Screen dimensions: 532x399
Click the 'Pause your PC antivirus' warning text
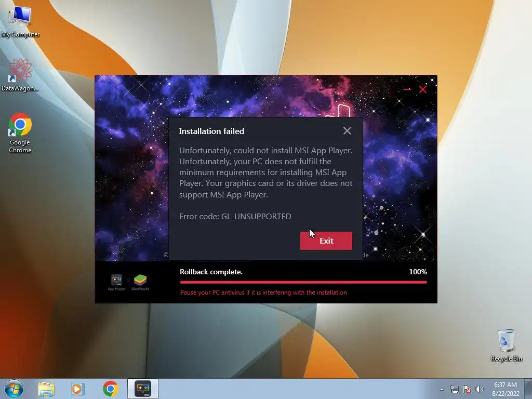(263, 292)
